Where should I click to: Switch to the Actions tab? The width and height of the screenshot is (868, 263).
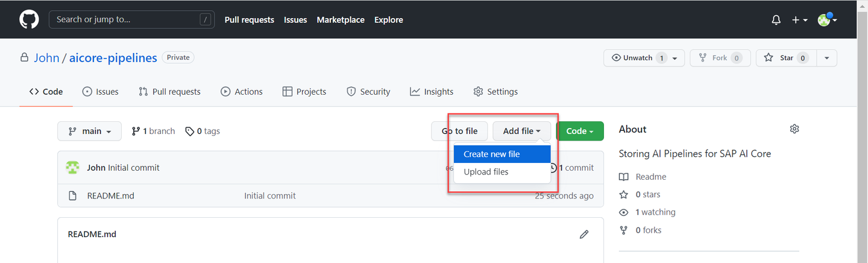coord(242,92)
